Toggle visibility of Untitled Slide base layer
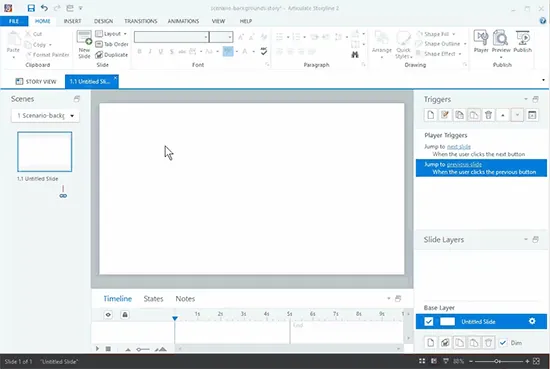Screen dimensions: 550x369 tap(429, 321)
